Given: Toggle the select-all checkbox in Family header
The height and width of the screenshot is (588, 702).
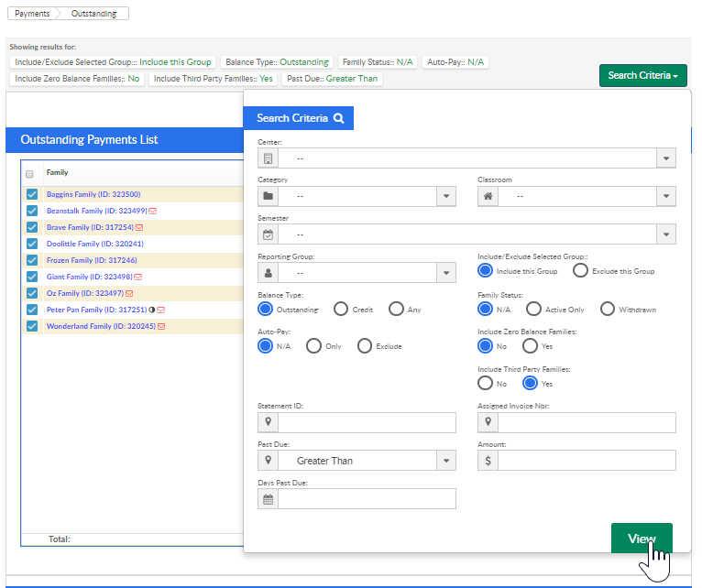Looking at the screenshot, I should (29, 174).
